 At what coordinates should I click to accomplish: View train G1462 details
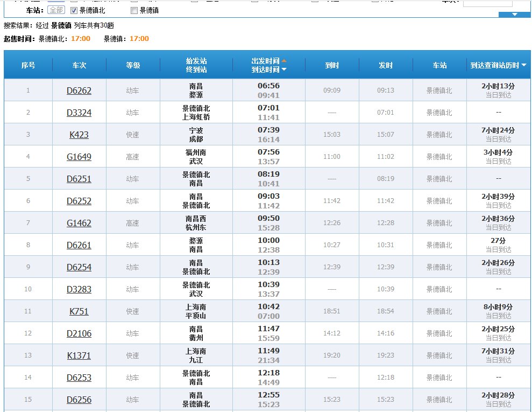pos(79,223)
